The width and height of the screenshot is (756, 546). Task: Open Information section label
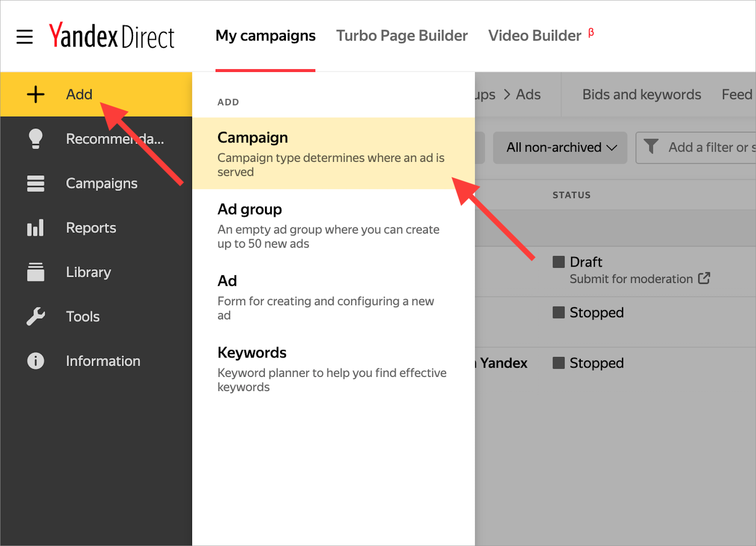point(103,361)
